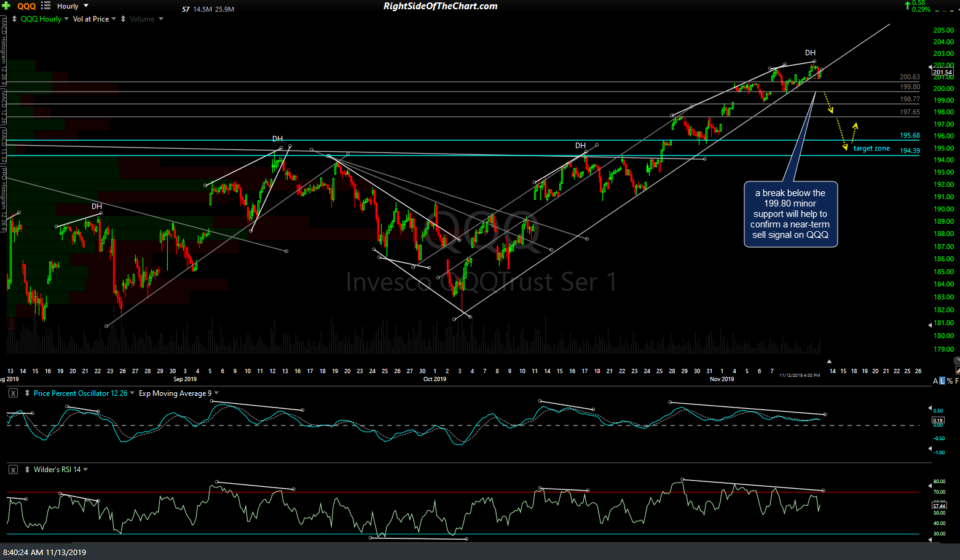The height and width of the screenshot is (560, 960).
Task: Click the DH label above the September peak
Action: click(x=277, y=139)
